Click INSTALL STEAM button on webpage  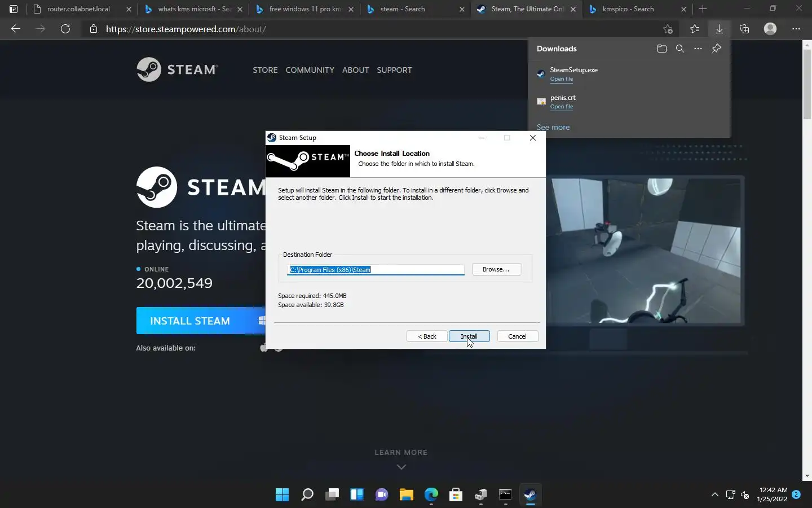[201, 321]
